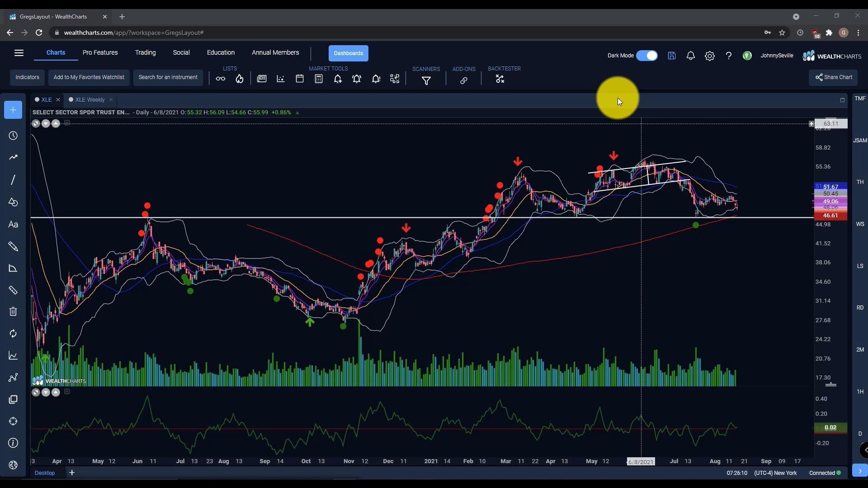Open the Trading menu
The height and width of the screenshot is (488, 868).
click(x=145, y=53)
